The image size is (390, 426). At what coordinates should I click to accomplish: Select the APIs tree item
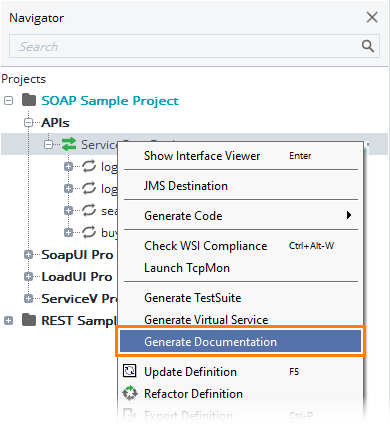55,122
